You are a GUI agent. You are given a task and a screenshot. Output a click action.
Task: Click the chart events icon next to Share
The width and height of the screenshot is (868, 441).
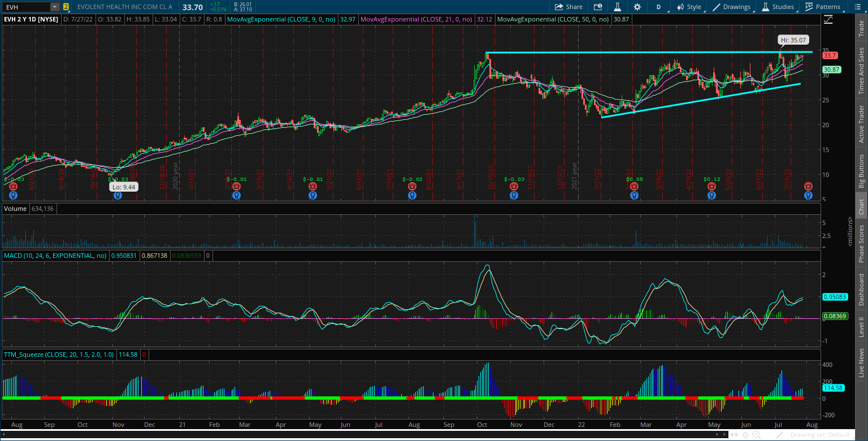pos(598,7)
